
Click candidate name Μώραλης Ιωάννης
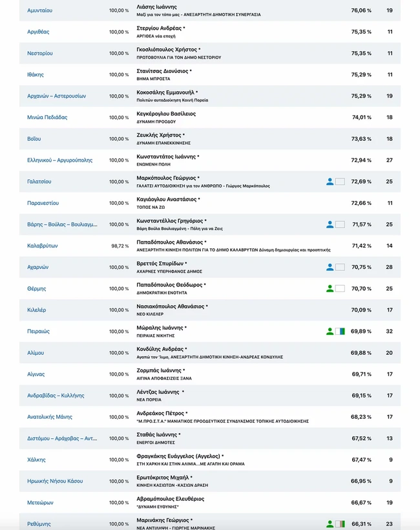(160, 328)
